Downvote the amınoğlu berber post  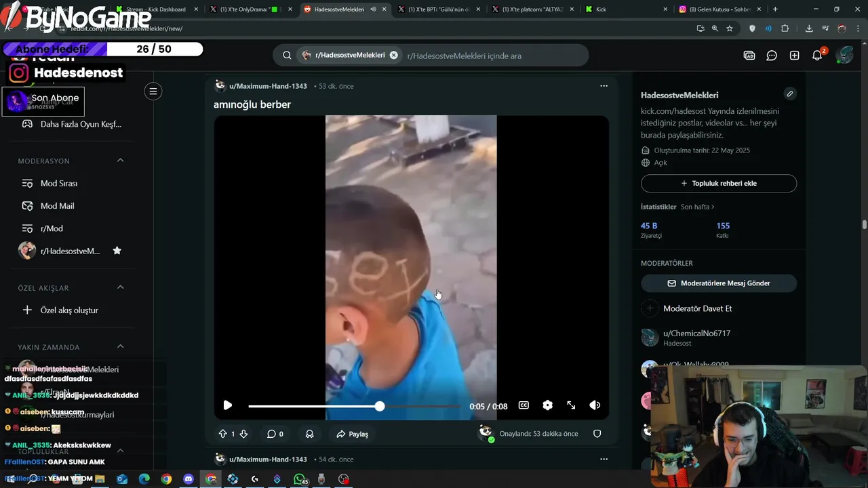pyautogui.click(x=243, y=434)
